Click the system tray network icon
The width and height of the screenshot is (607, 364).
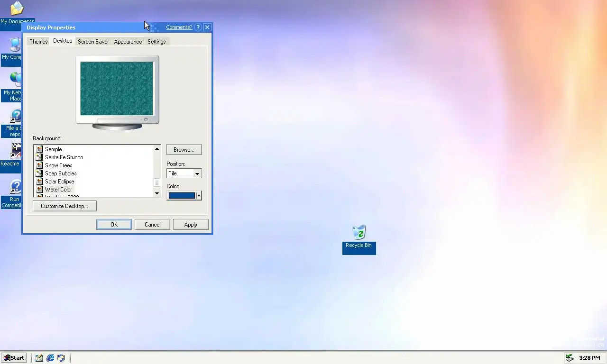click(x=570, y=358)
